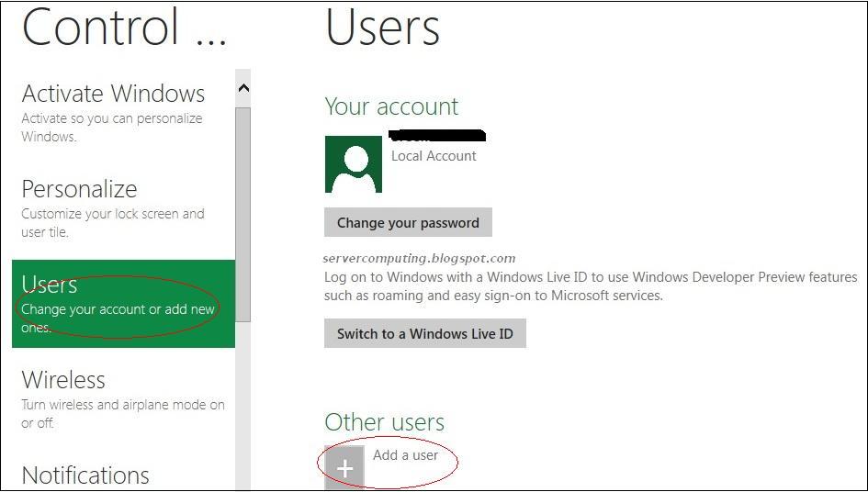Screen dimensions: 868x492
Task: Click the sidebar scrollbar thumb
Action: [242, 211]
